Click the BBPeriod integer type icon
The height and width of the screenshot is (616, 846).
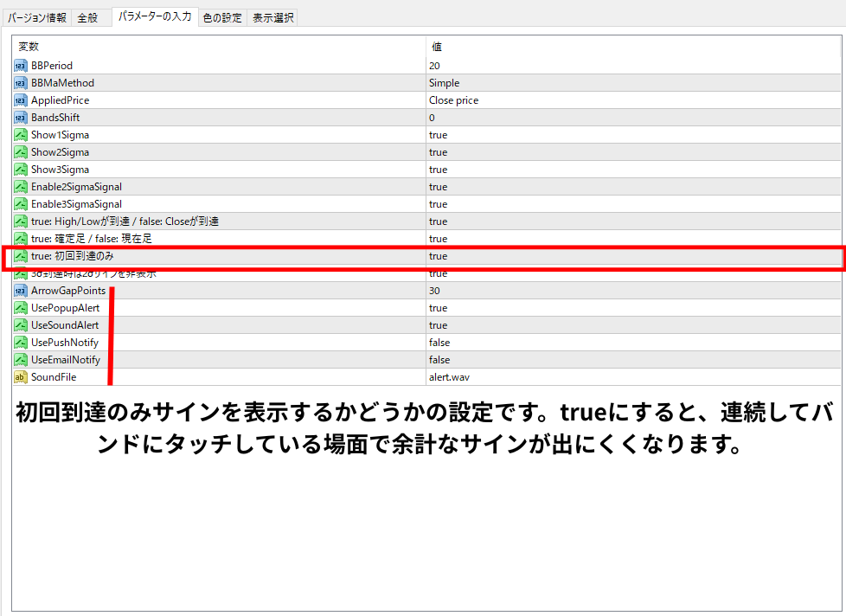click(21, 66)
